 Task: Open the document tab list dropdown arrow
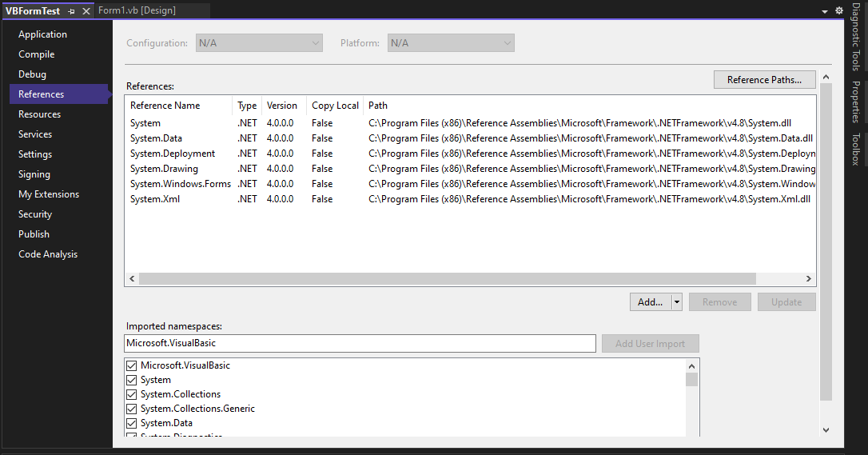pos(825,11)
